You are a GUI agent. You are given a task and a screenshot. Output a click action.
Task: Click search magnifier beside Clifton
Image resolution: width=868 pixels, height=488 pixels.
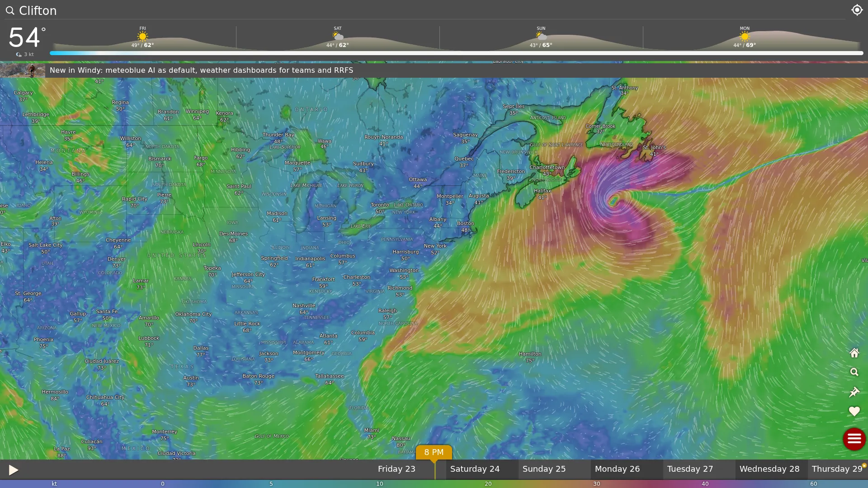pos(10,10)
